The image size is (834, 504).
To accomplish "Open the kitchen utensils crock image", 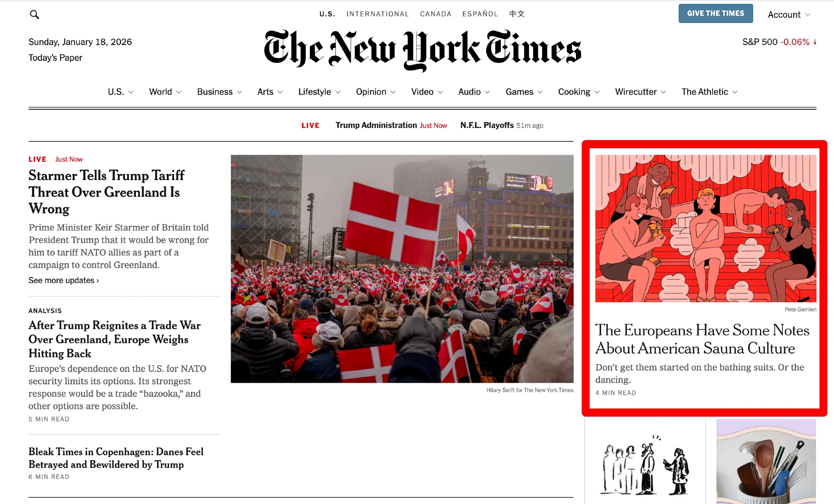I will click(766, 461).
